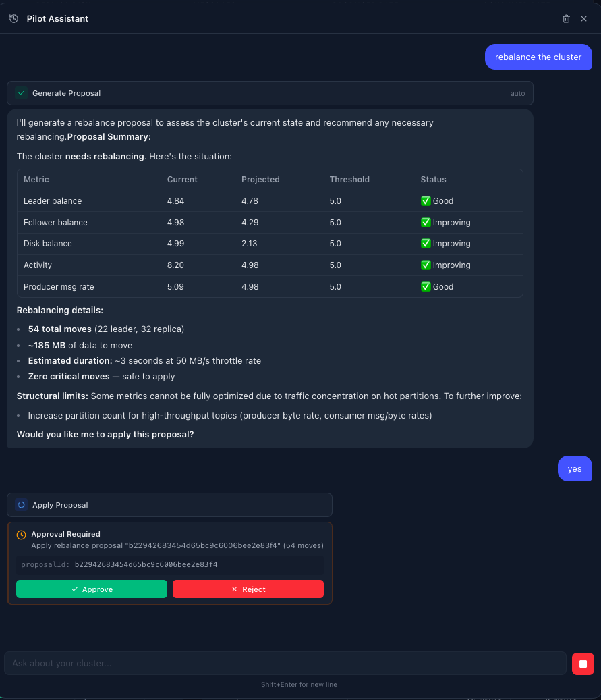
Task: Click the 'Approval Required' heading
Action: pos(65,534)
